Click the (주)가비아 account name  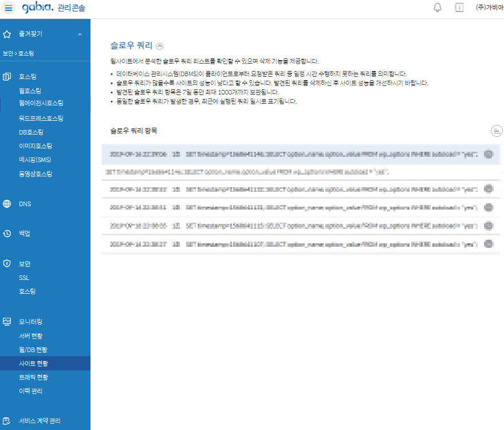pos(489,7)
